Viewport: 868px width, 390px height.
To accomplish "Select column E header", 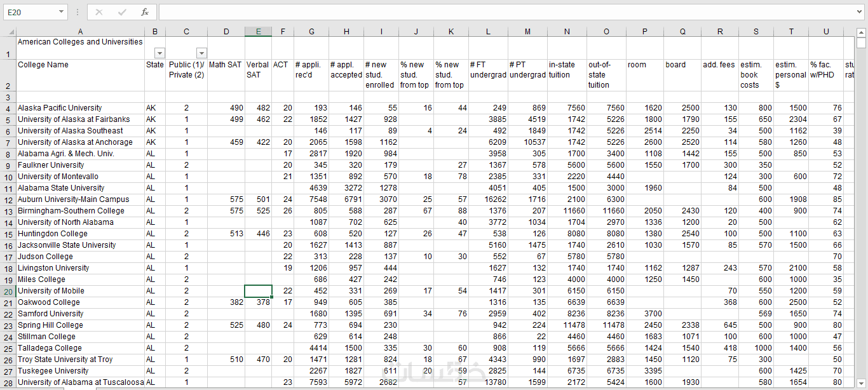I will coord(258,32).
